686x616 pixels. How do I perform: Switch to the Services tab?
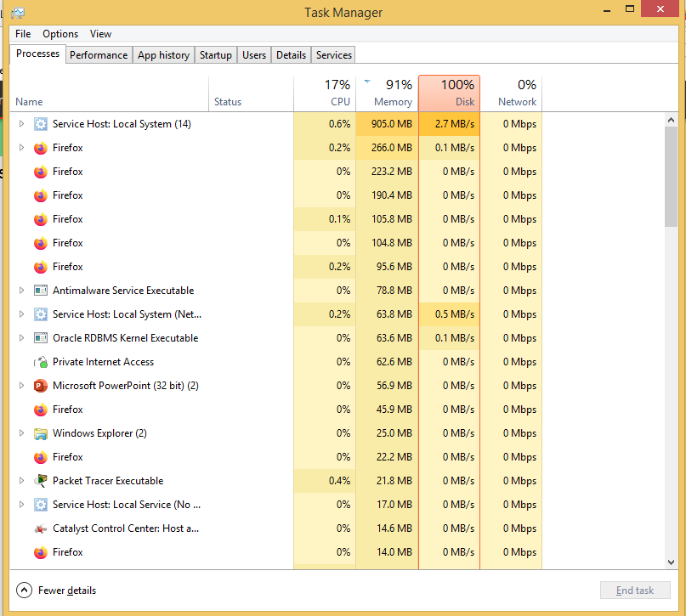[334, 55]
